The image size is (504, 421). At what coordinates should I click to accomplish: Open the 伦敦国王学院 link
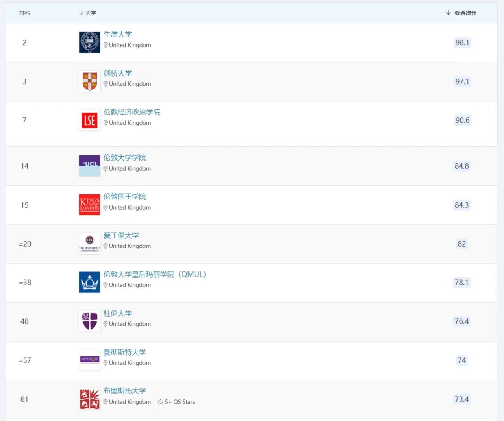click(125, 196)
